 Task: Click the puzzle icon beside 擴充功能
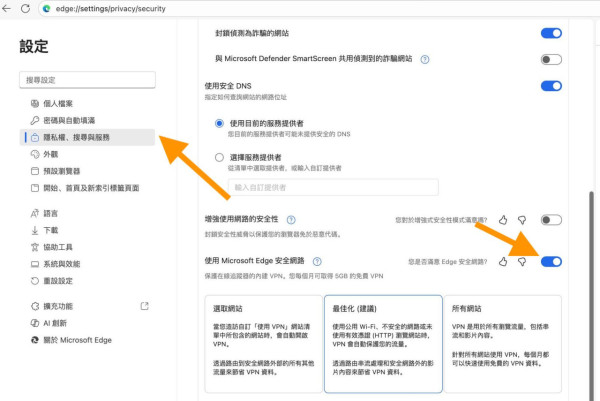35,306
